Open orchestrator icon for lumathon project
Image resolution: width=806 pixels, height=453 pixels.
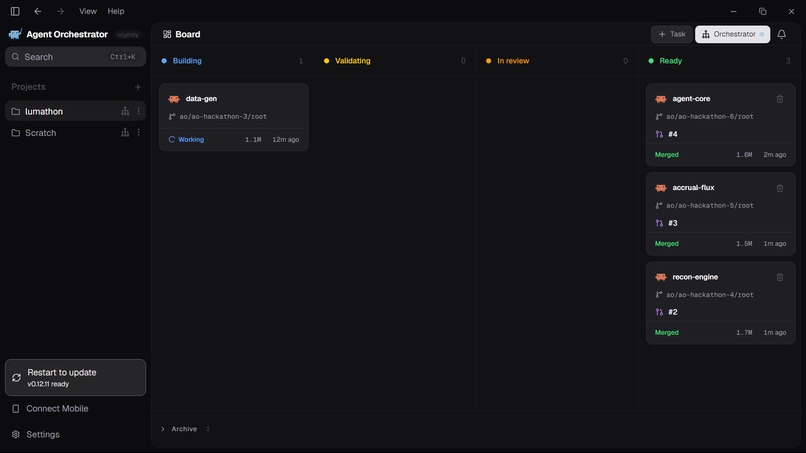(x=125, y=111)
